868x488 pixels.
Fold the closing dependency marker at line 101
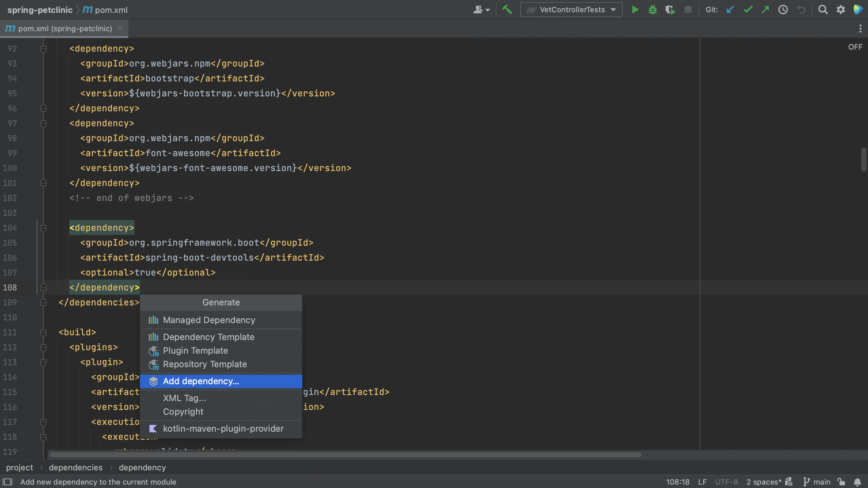pos(43,183)
